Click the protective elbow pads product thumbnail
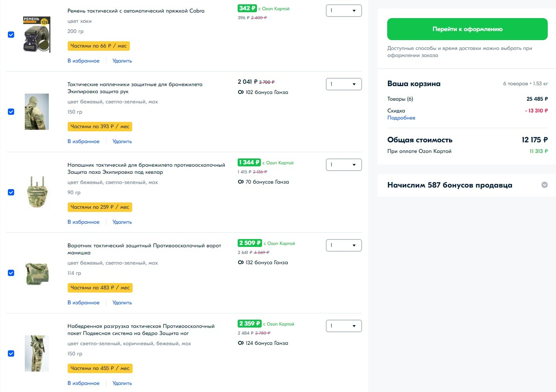Screen dimensions: 556x392 pos(37,112)
